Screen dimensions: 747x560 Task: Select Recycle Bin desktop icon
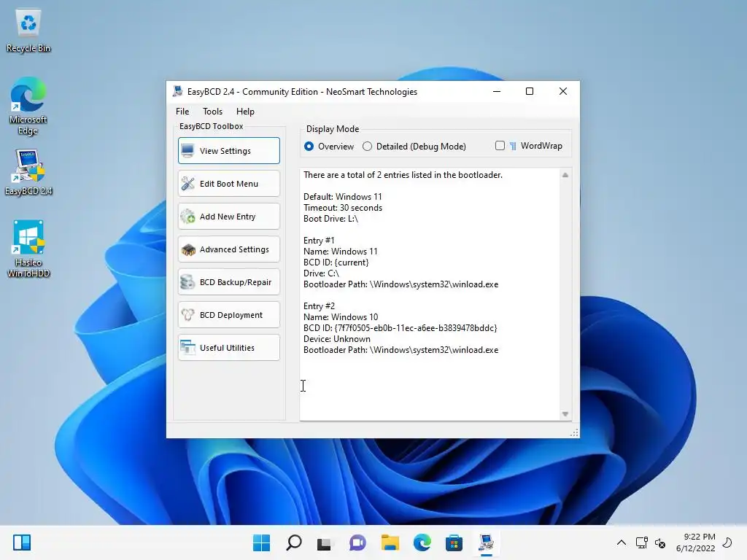[x=28, y=31]
